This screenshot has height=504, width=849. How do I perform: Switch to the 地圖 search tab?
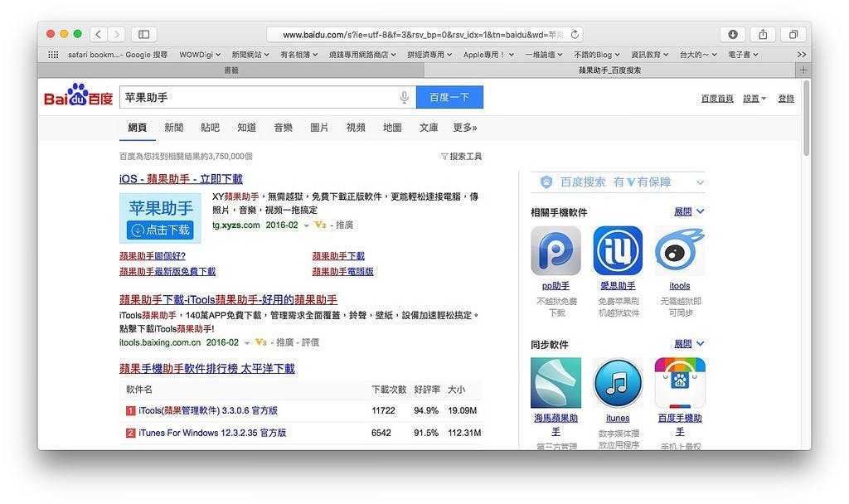point(392,127)
